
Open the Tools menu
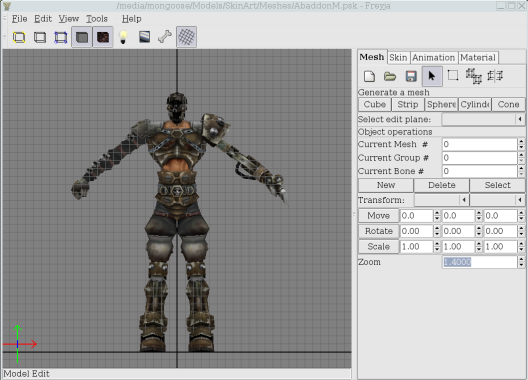tap(97, 19)
